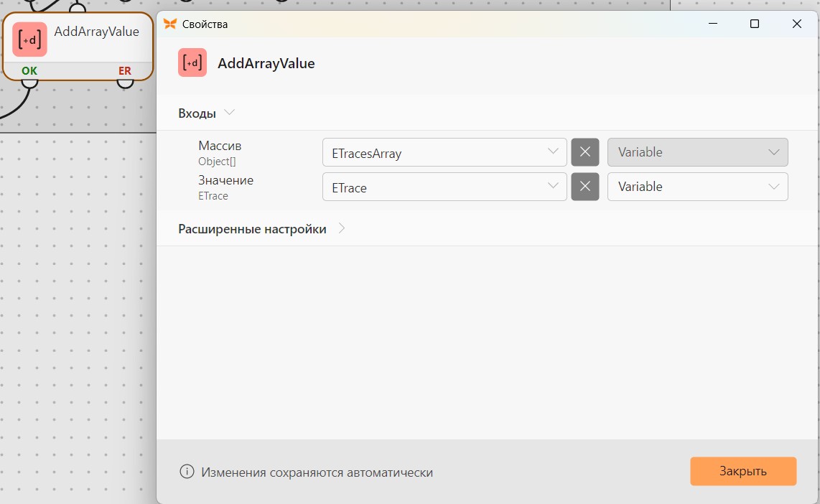
Task: Click the AddArrayValue icon in the dialog header
Action: (192, 62)
